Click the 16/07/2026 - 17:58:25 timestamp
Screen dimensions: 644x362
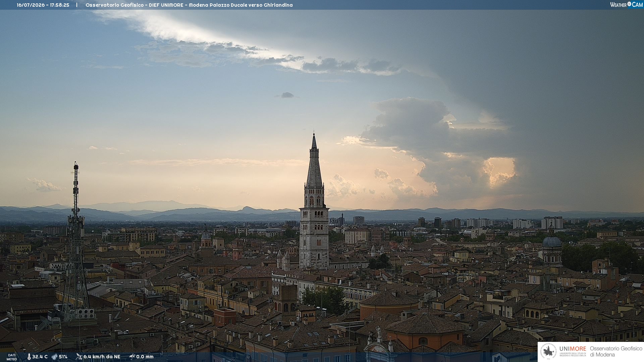click(43, 5)
